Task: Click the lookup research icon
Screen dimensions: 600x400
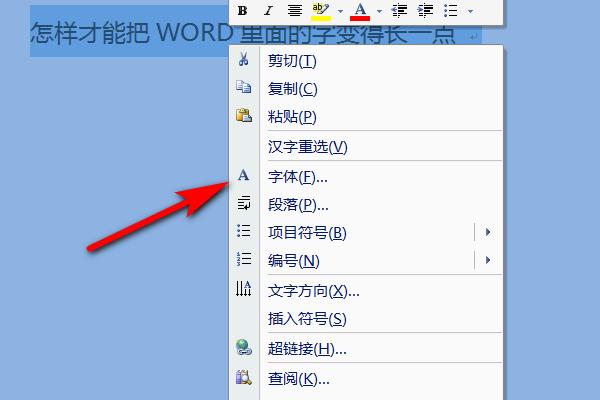Action: (244, 377)
